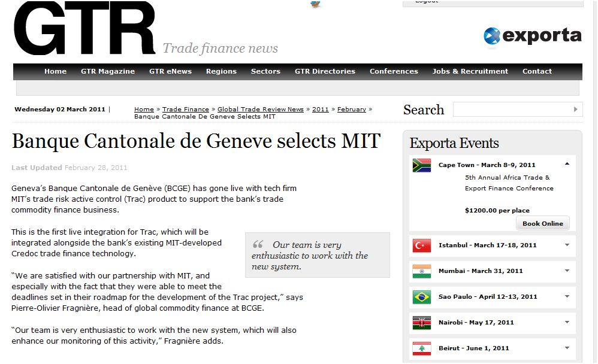Click the Lebanon flag icon
The width and height of the screenshot is (598, 364).
click(421, 348)
